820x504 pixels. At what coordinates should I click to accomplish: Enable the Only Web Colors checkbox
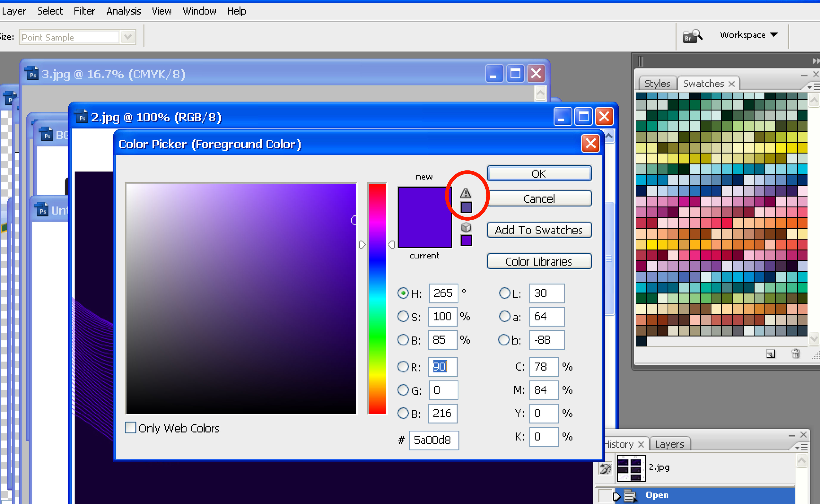click(130, 428)
